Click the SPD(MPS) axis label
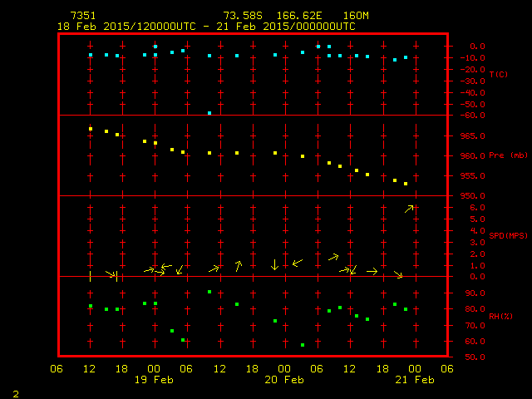Screen dimensions: 532x399 point(508,235)
